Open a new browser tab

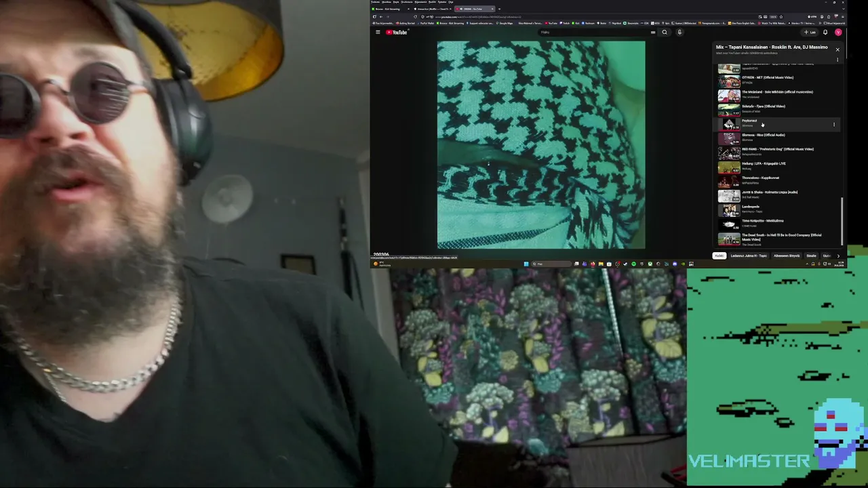coord(500,9)
